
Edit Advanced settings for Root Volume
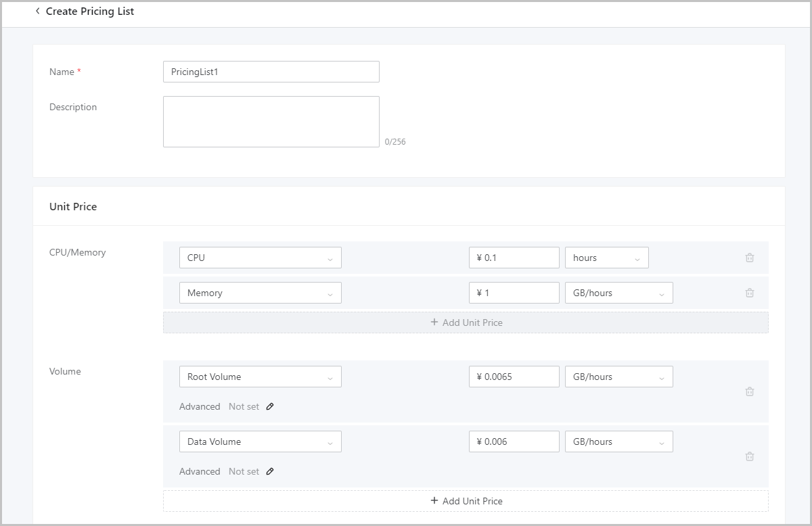pos(270,406)
